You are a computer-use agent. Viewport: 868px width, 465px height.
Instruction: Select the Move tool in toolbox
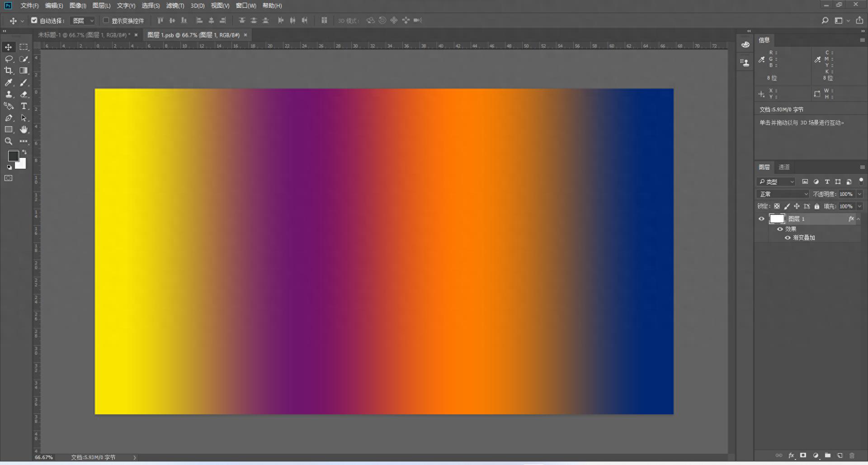coord(9,47)
